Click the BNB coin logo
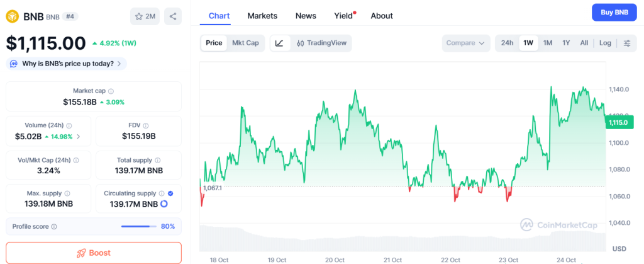The height and width of the screenshot is (264, 644). pos(13,16)
